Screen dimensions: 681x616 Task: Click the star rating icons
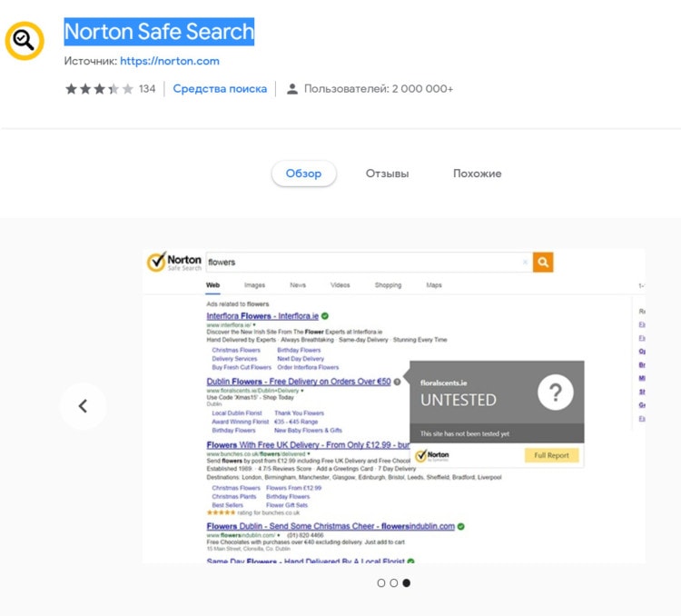pos(100,89)
